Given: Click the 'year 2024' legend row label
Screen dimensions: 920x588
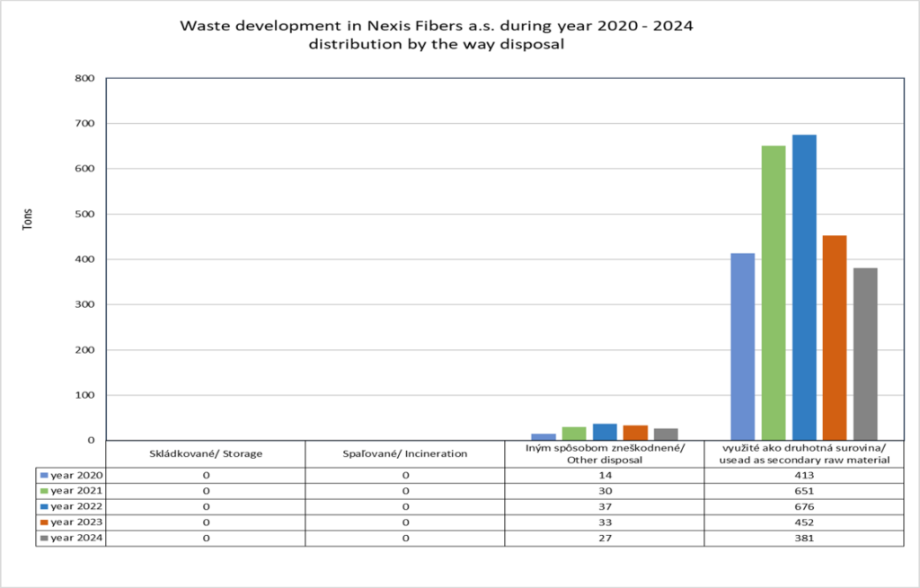Looking at the screenshot, I should tap(76, 538).
